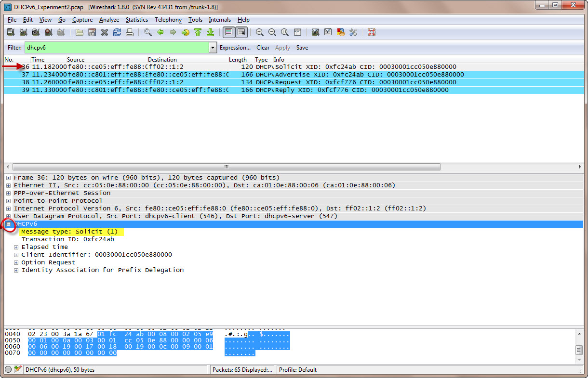Open the Statistics menu
The image size is (588, 378).
tap(136, 20)
